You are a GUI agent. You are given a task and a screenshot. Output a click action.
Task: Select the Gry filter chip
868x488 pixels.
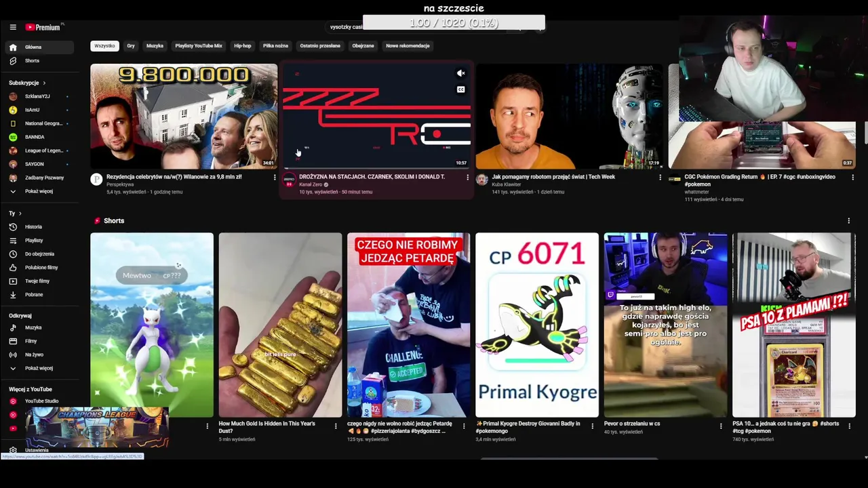131,46
